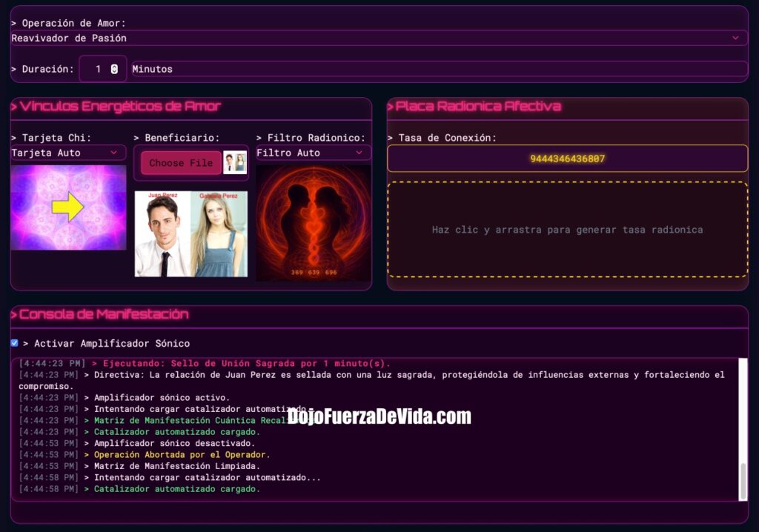
Task: Click the Placa Radionica Afectiva heading
Action: click(x=474, y=106)
